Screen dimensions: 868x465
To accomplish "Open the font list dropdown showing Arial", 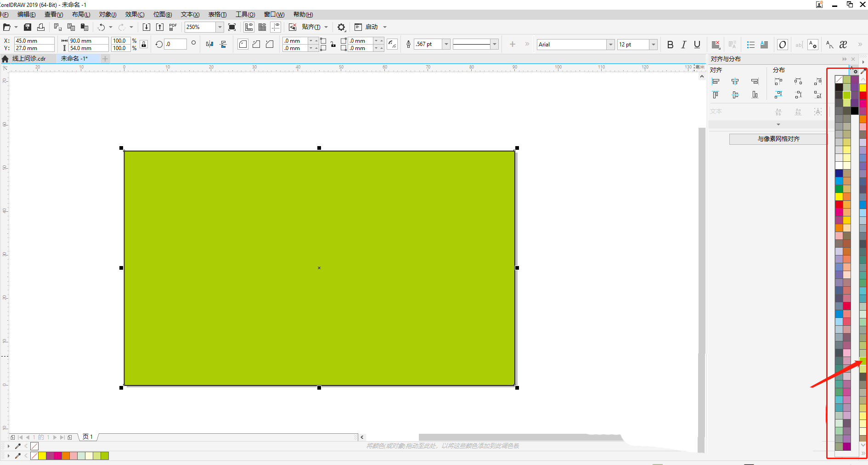I will click(x=611, y=44).
